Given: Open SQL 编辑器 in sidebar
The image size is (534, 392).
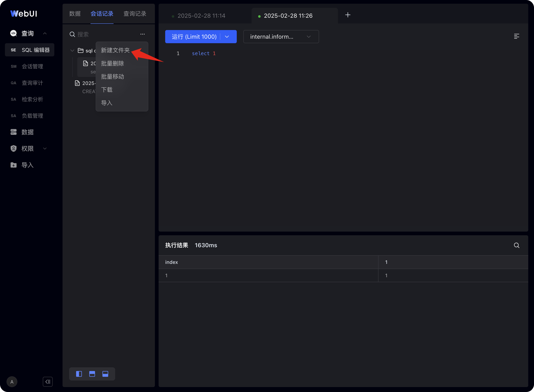Looking at the screenshot, I should tap(30, 50).
